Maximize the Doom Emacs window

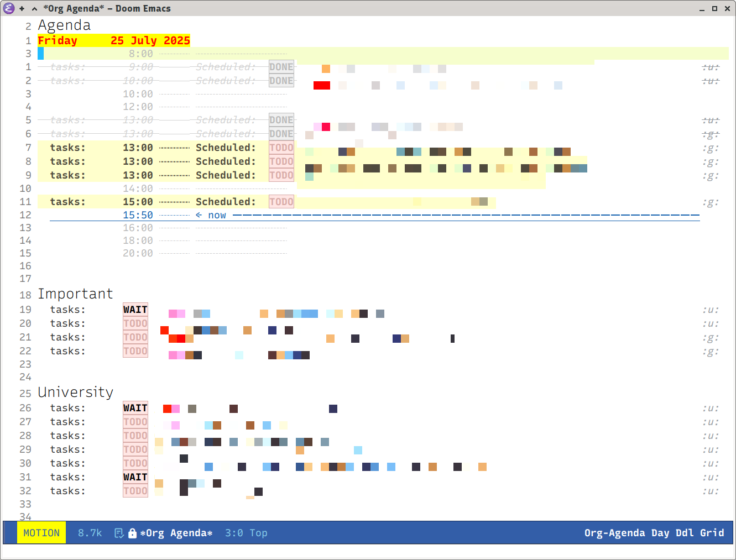tap(714, 8)
